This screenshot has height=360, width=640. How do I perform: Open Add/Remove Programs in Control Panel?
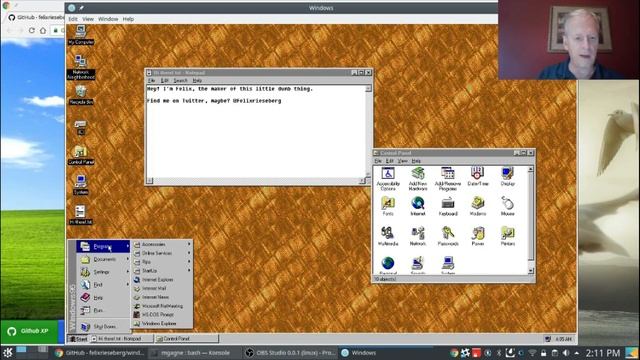point(448,179)
